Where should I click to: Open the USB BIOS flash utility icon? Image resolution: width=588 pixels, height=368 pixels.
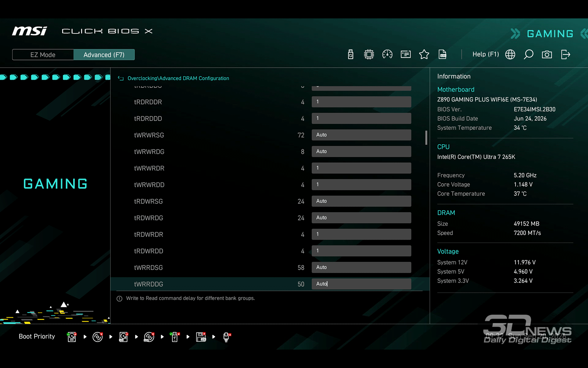[x=351, y=54]
